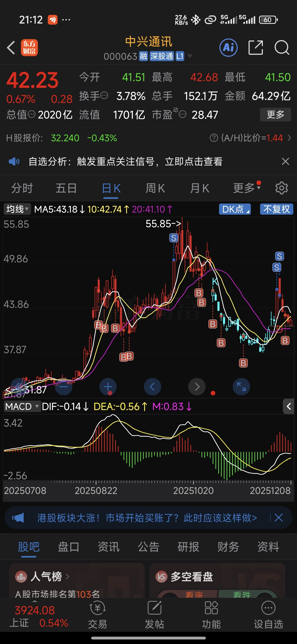Open chart settings gear icon
Image resolution: width=297 pixels, height=644 pixels.
click(281, 188)
